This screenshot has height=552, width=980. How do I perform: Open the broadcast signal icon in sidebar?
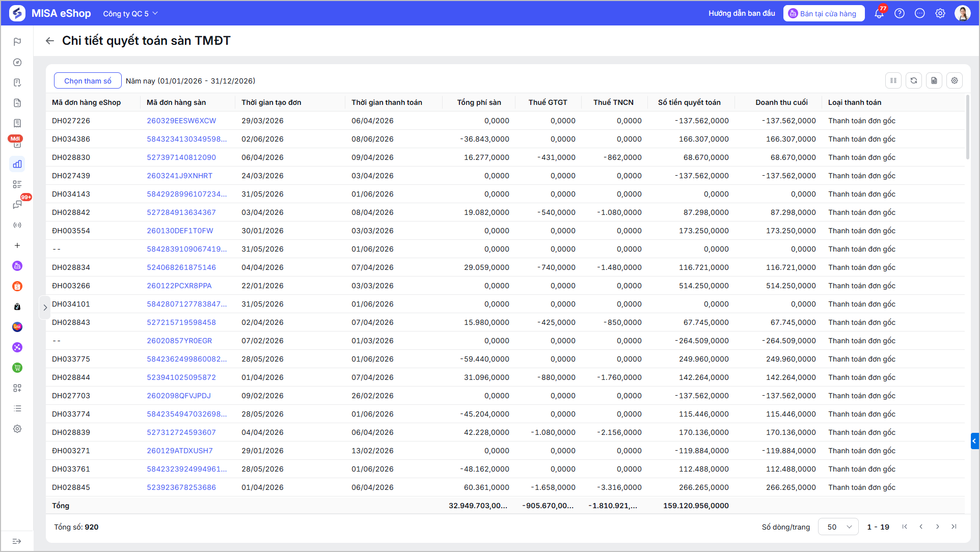(x=17, y=225)
